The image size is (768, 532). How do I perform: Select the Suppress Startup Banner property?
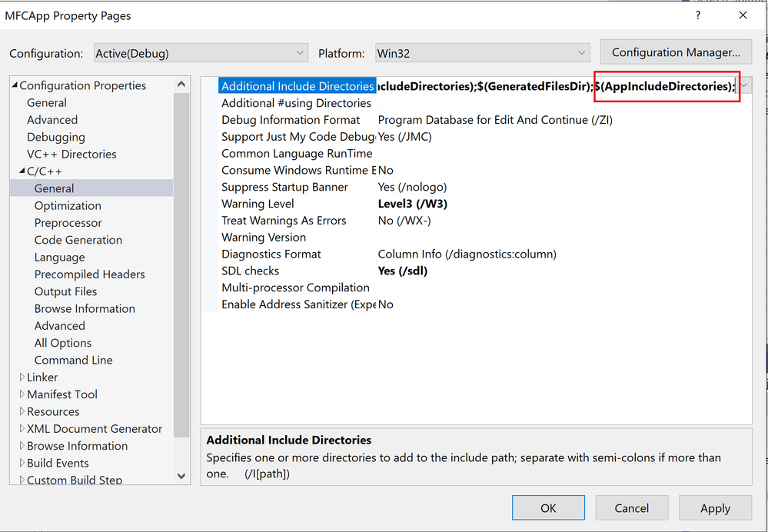pyautogui.click(x=284, y=187)
